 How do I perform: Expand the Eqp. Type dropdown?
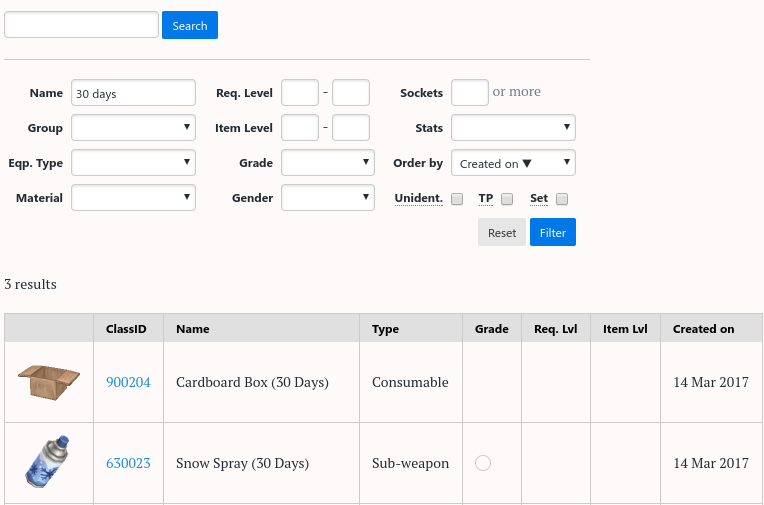(133, 163)
